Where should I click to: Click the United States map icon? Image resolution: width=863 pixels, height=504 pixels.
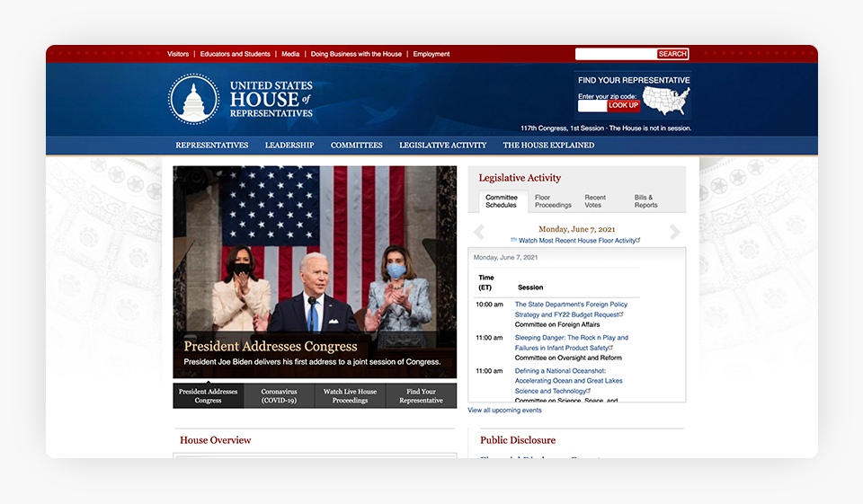tap(666, 100)
